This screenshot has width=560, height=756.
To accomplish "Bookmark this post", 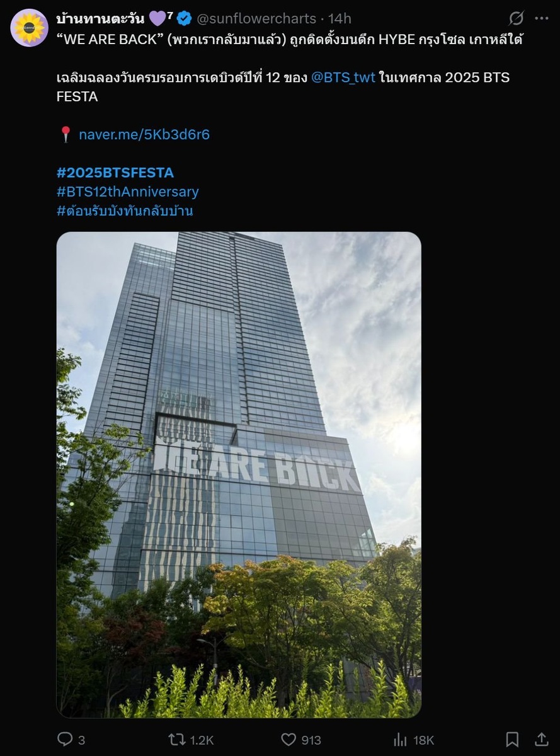I will [512, 739].
